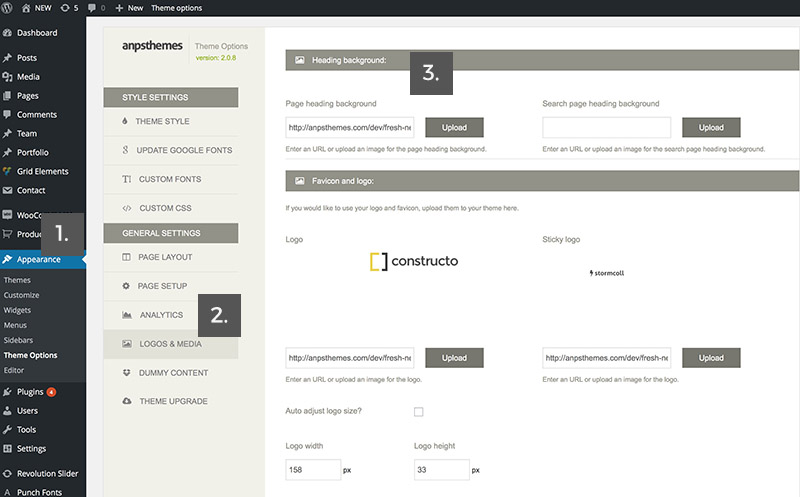Open the Tools menu item
The image size is (800, 497).
coord(27,430)
